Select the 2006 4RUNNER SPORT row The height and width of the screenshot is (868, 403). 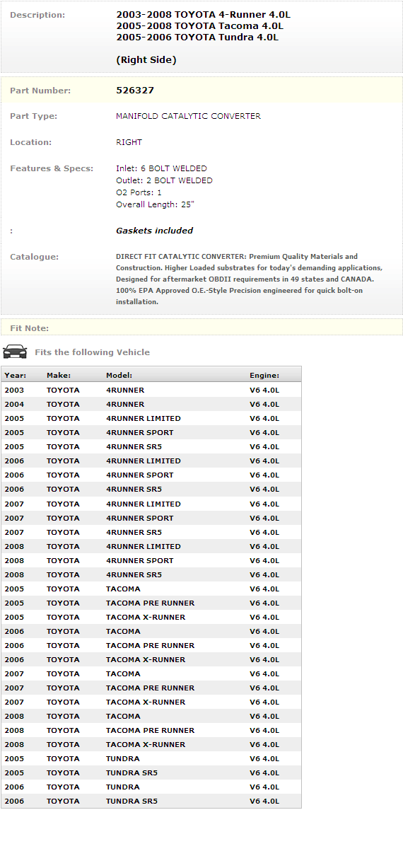[x=151, y=475]
